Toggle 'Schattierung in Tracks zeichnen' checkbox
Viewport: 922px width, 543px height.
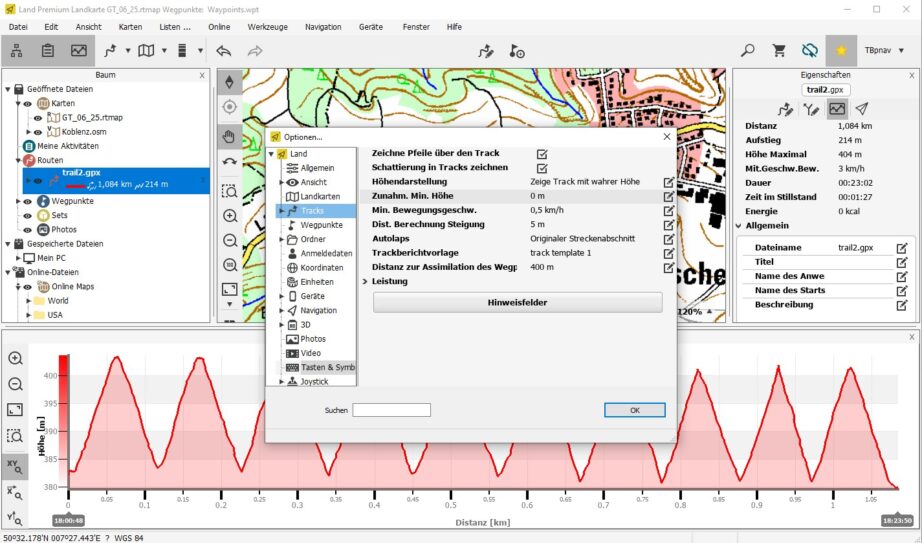[x=542, y=168]
